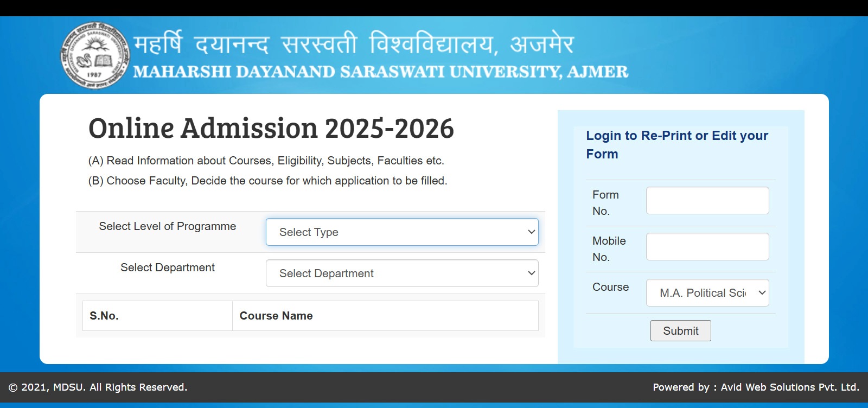Click the Maharshi Dayanand Saraswati University title text
Screen dimensions: 868x408
pos(381,72)
